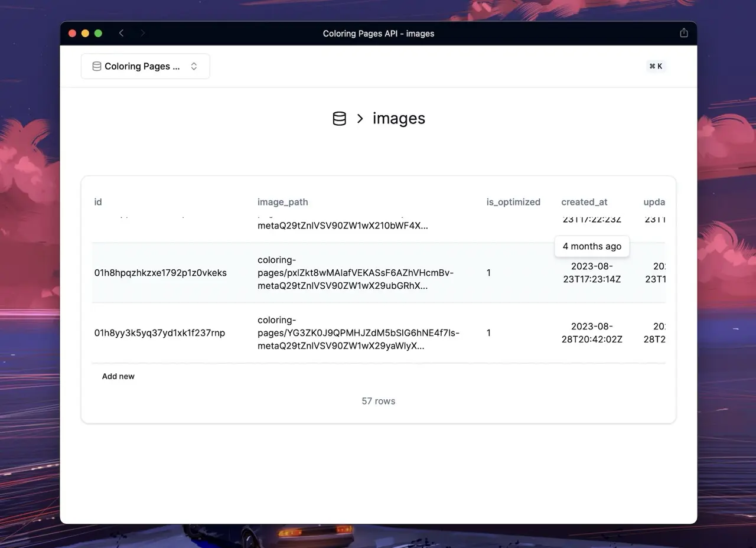Click Add new row button
Screen dimensions: 756x548
pos(118,376)
